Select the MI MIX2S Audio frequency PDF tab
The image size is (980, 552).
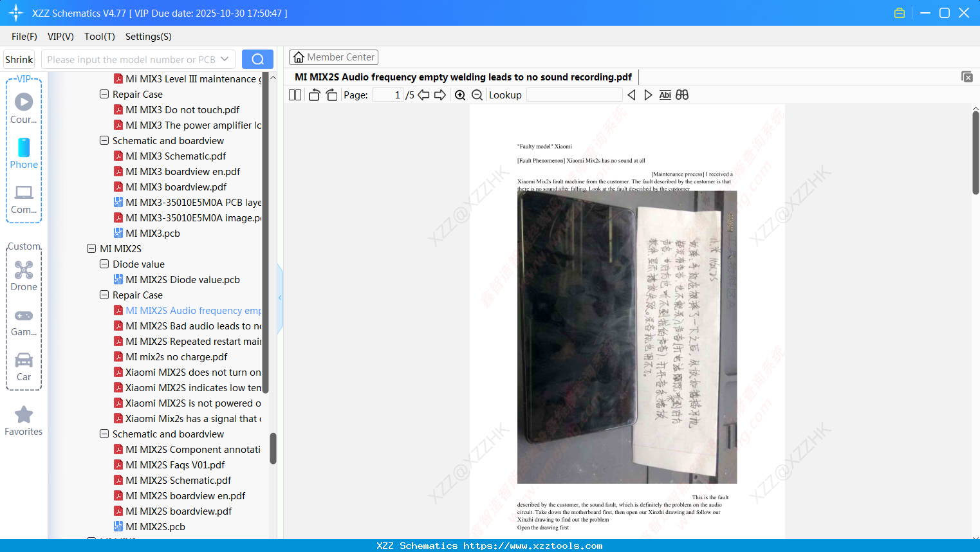463,77
